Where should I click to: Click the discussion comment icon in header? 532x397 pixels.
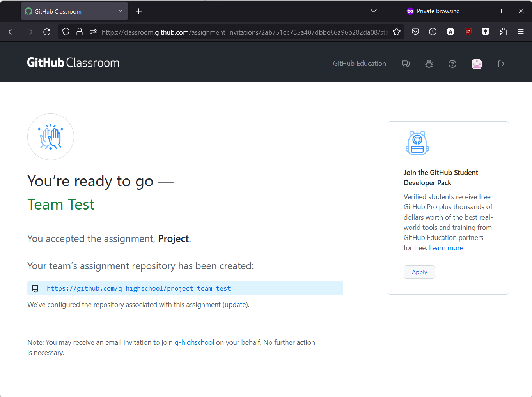tap(406, 64)
